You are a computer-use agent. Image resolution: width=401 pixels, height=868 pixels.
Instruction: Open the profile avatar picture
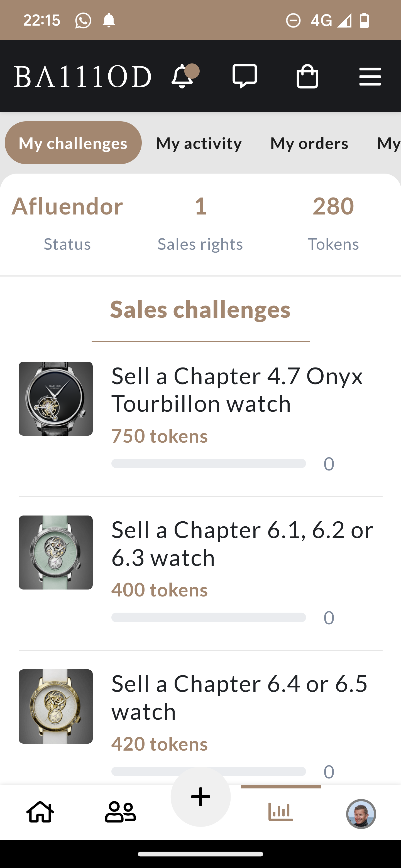pyautogui.click(x=361, y=813)
